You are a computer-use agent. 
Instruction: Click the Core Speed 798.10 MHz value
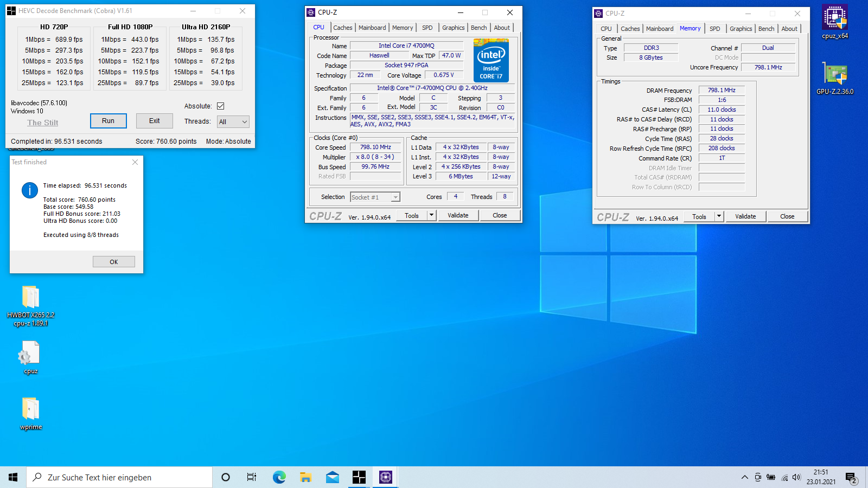coord(375,147)
